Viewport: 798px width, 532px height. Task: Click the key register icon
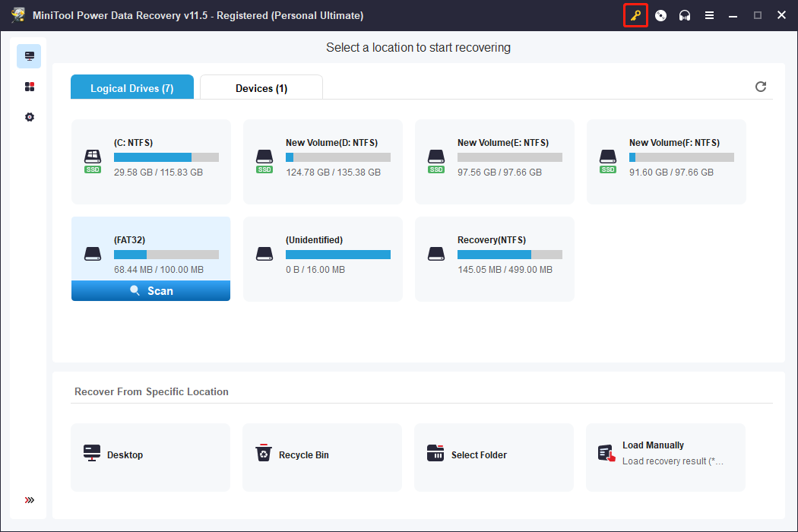click(635, 15)
